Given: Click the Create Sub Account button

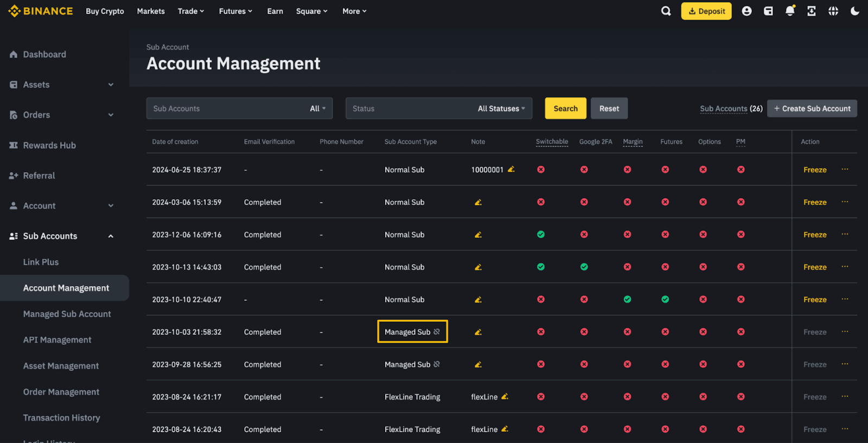Looking at the screenshot, I should coord(812,109).
